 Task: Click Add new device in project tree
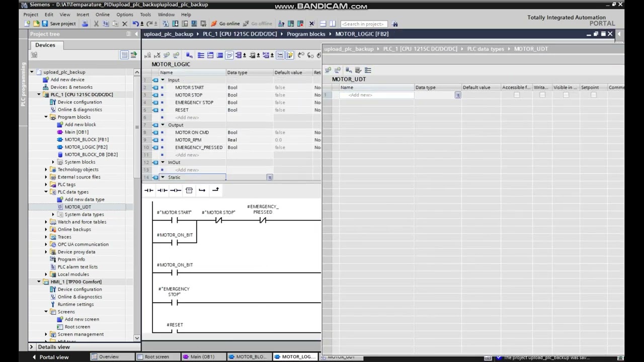67,79
